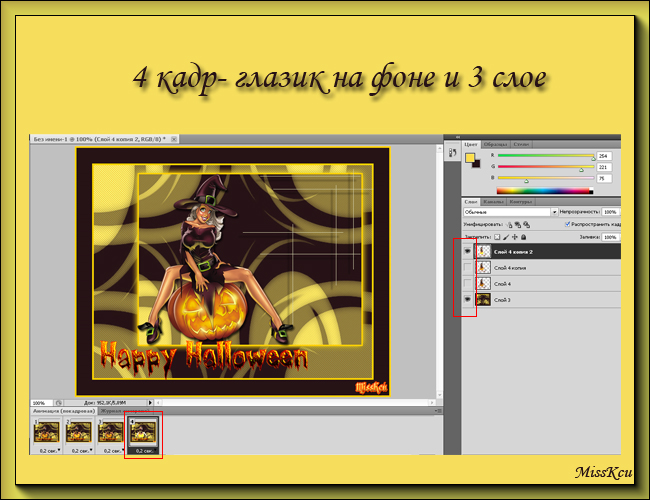Image resolution: width=650 pixels, height=500 pixels.
Task: Uncheck the Распространить кадр checkbox
Action: coord(568,224)
